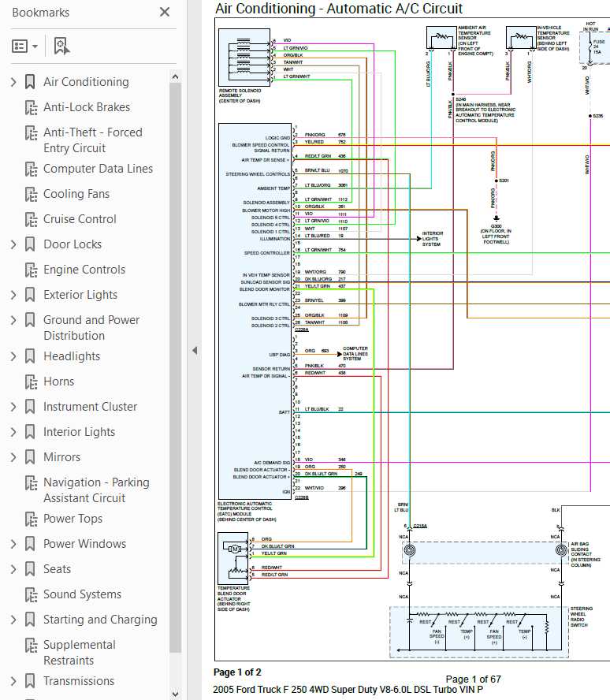Image resolution: width=610 pixels, height=700 pixels.
Task: Click the find current bookmark icon
Action: [x=61, y=46]
